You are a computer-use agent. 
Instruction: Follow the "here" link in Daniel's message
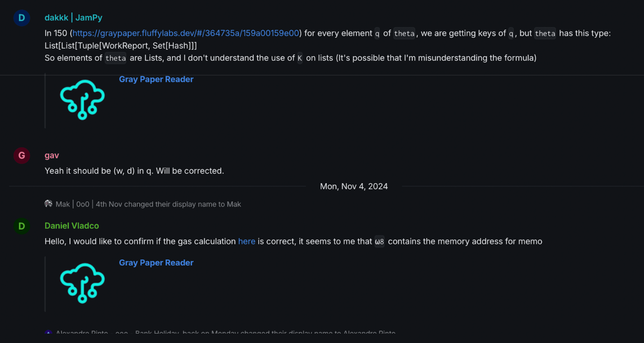(x=246, y=241)
